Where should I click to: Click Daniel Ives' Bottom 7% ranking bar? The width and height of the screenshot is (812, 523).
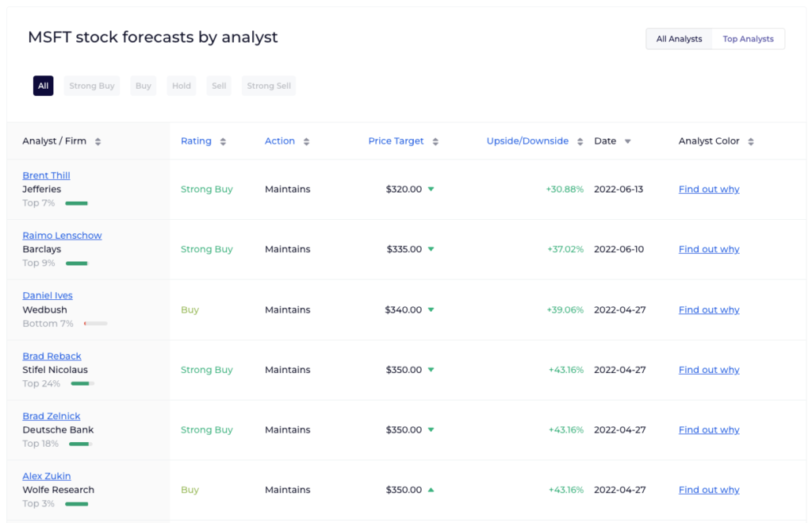[x=95, y=324]
